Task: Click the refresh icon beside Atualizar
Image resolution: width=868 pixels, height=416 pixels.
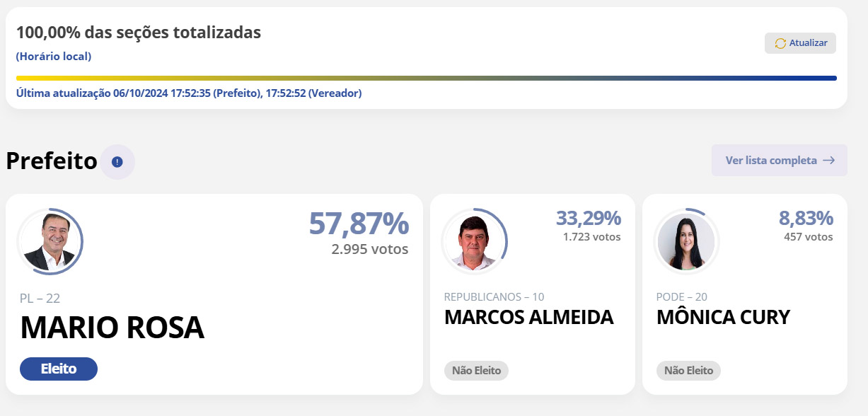Action: click(780, 43)
